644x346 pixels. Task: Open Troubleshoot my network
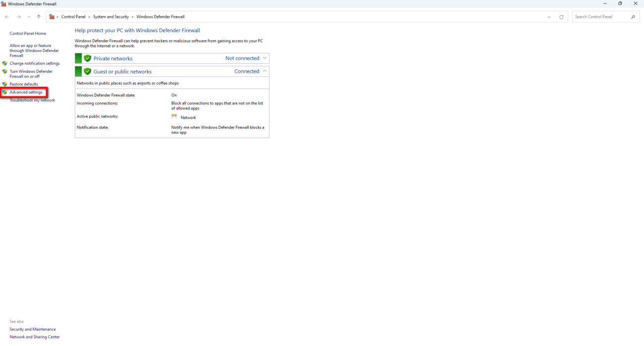coord(32,100)
